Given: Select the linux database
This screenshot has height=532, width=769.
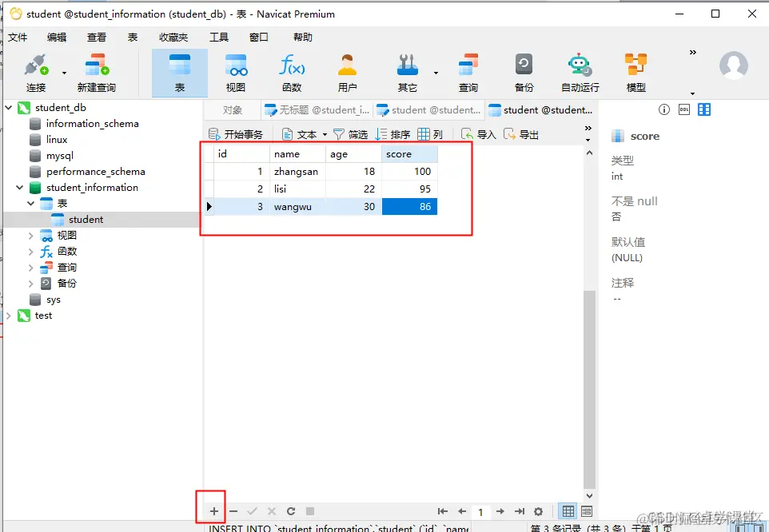Looking at the screenshot, I should (x=57, y=140).
